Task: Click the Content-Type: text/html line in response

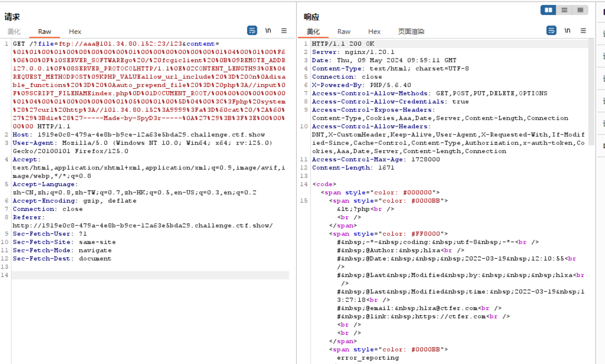Action: tap(391, 68)
